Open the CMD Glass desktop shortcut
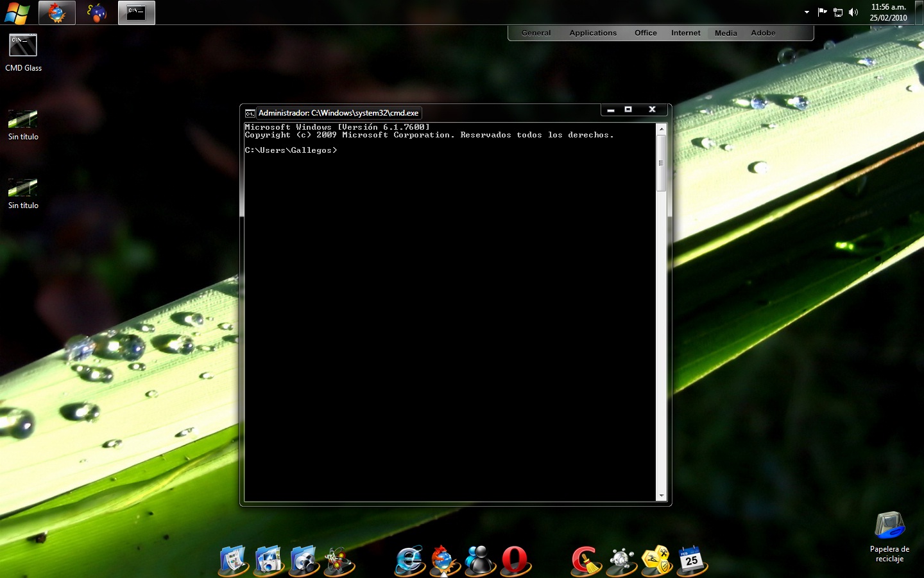 click(23, 53)
